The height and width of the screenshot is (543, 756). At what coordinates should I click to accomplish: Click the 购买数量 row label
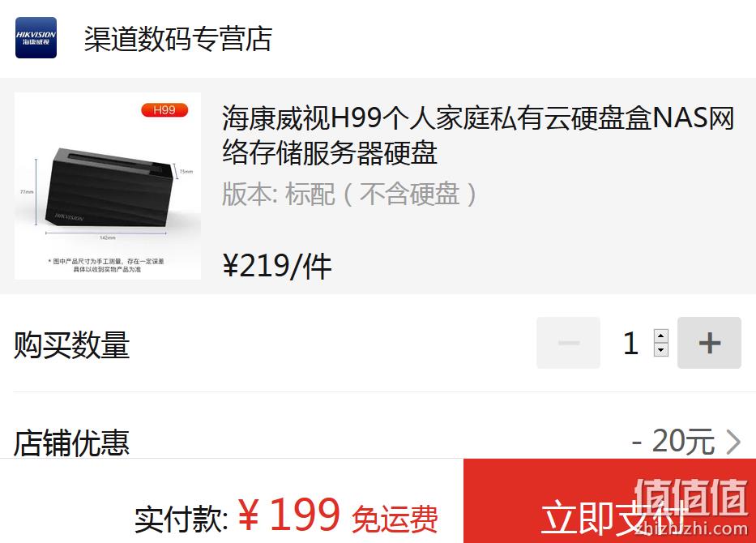[71, 344]
